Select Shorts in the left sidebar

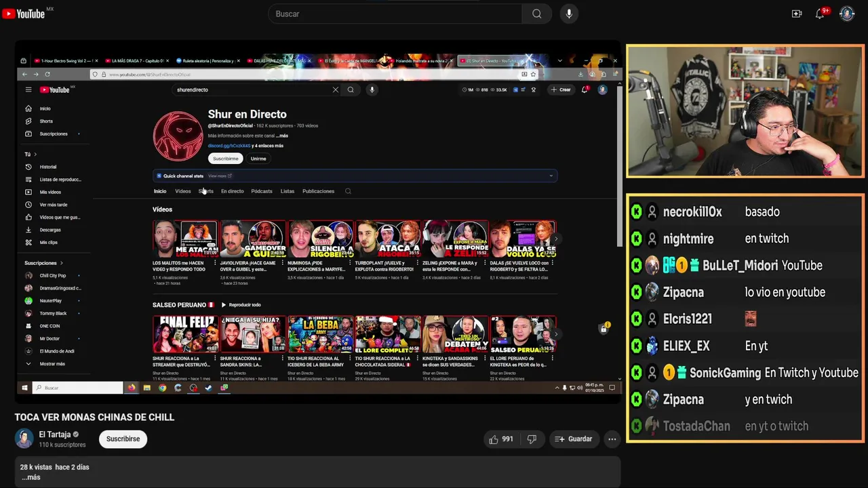coord(45,121)
